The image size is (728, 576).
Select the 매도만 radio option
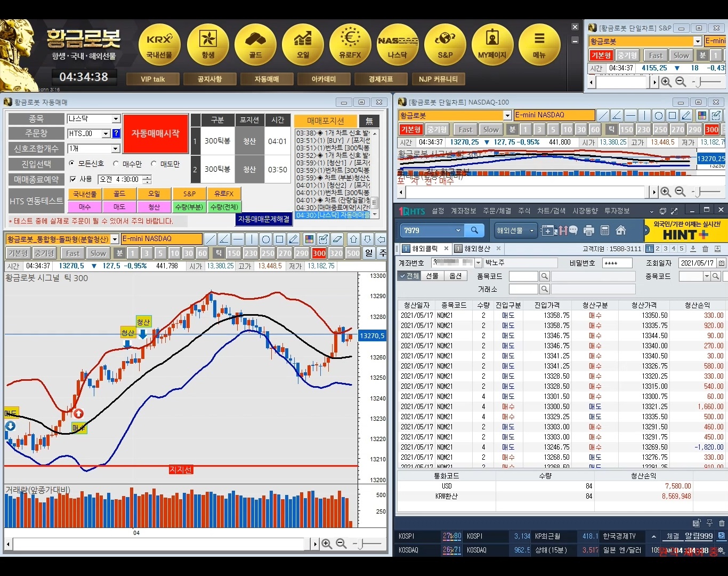[x=154, y=164]
